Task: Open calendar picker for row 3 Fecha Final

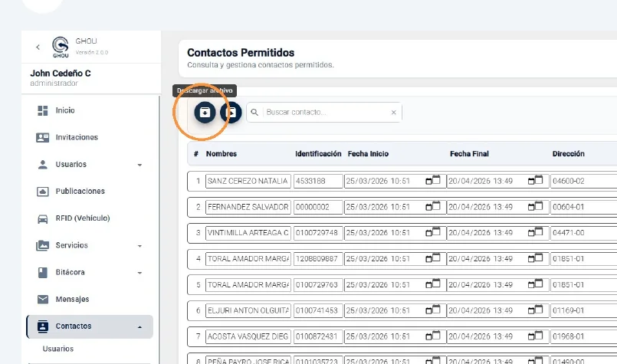Action: [x=535, y=232]
